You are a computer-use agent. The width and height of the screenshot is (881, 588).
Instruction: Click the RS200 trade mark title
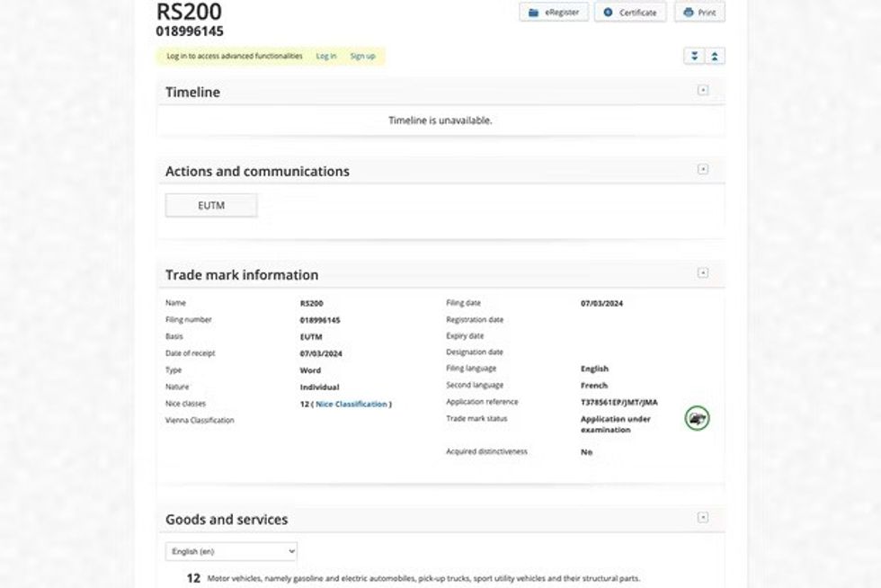[x=189, y=12]
